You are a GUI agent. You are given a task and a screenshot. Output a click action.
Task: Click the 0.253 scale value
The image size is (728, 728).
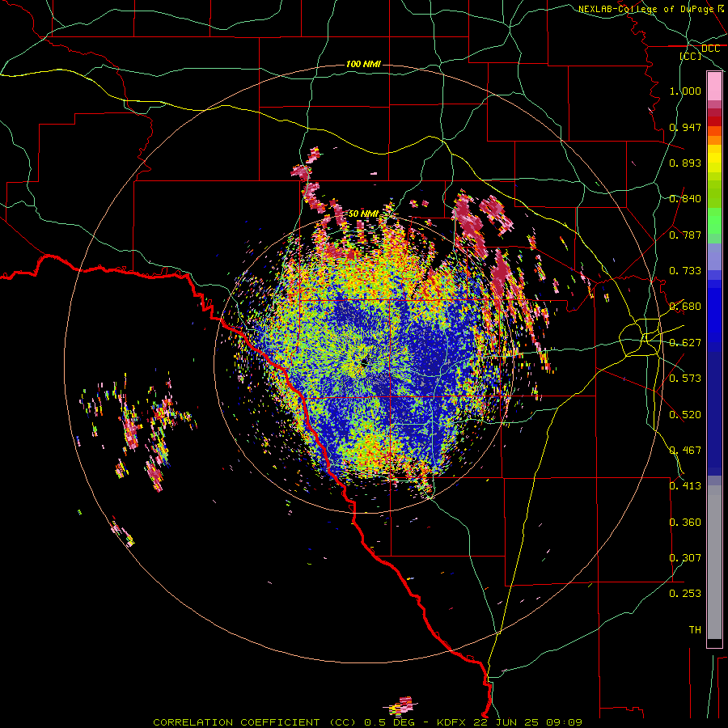point(685,594)
